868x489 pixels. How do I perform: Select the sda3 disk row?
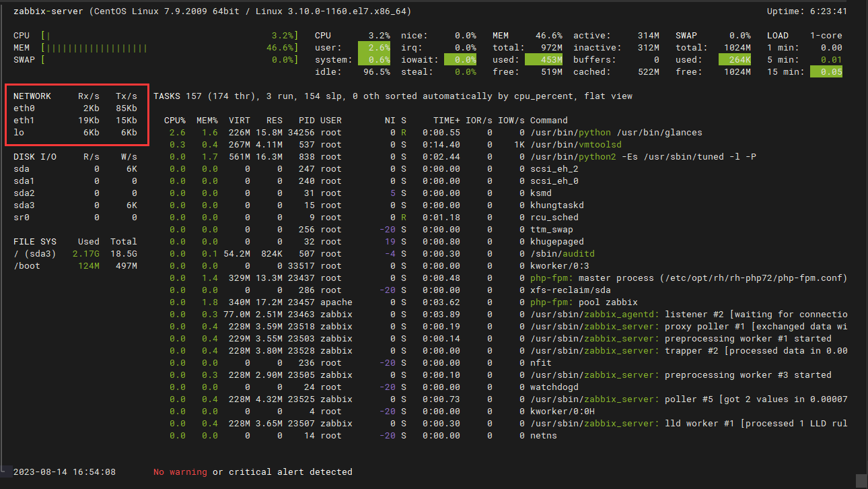coord(75,205)
